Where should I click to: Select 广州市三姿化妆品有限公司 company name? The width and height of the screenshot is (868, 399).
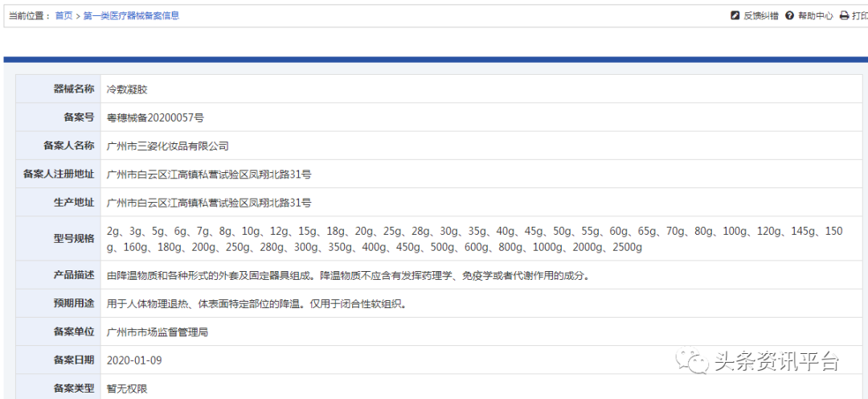coord(167,146)
